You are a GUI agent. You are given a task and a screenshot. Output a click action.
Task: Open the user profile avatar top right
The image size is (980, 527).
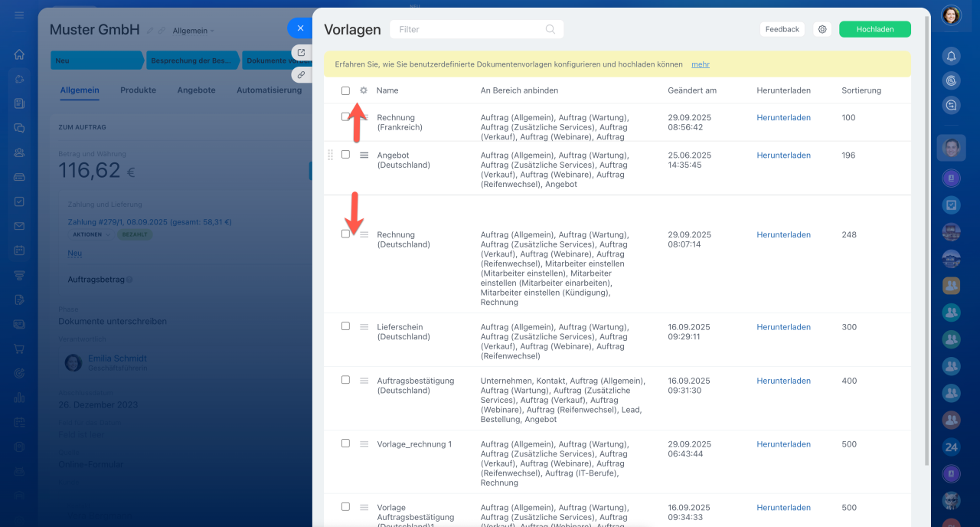click(951, 15)
